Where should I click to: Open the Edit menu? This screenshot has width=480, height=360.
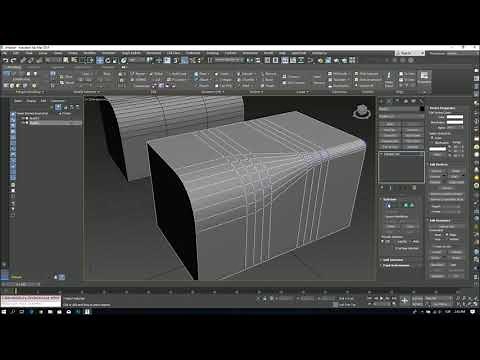[16, 53]
